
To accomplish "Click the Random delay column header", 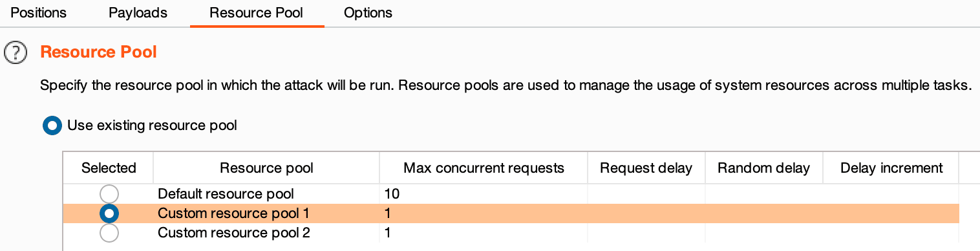I will (763, 168).
